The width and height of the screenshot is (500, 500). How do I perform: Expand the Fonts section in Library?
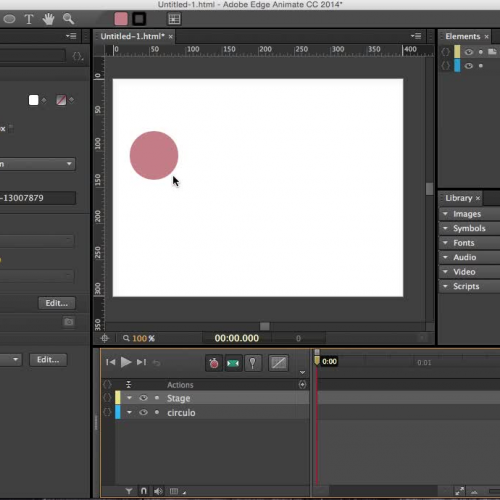click(x=445, y=243)
